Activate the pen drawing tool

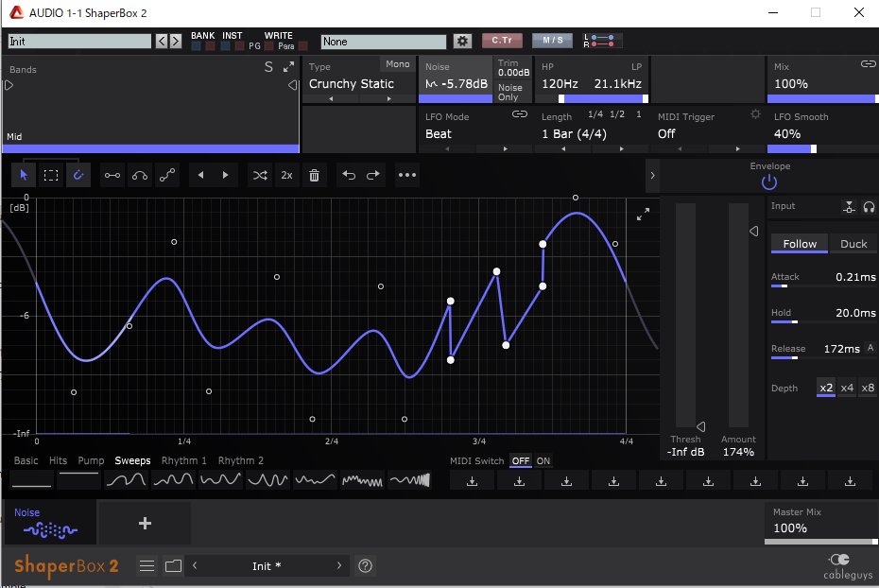click(x=78, y=176)
